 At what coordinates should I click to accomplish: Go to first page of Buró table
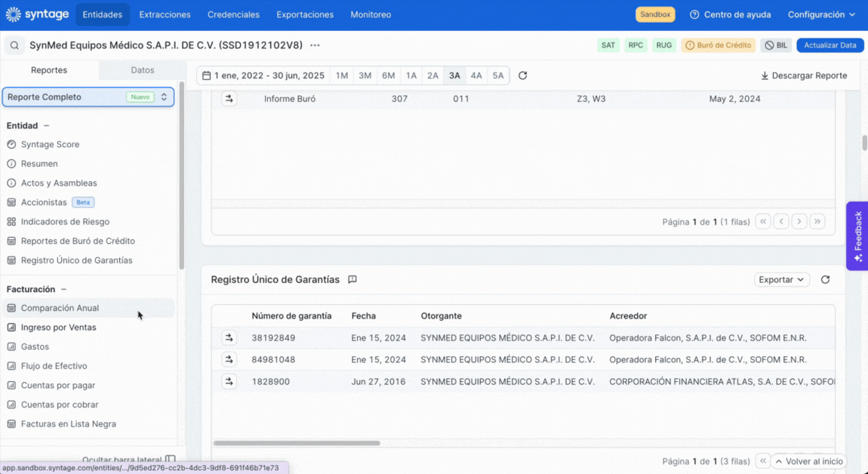pyautogui.click(x=763, y=221)
